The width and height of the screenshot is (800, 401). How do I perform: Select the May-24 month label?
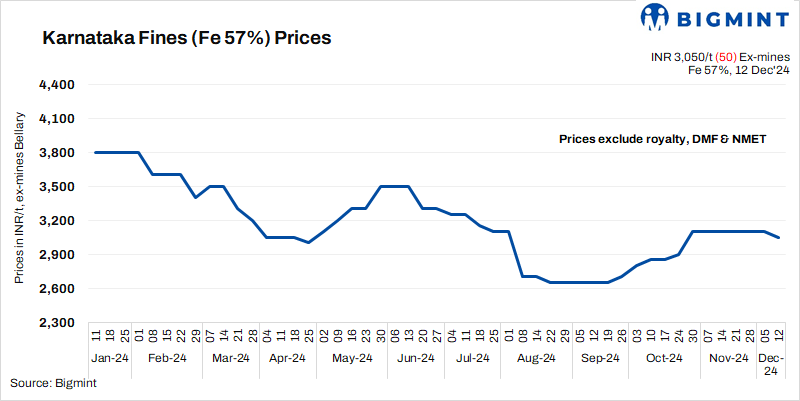352,358
